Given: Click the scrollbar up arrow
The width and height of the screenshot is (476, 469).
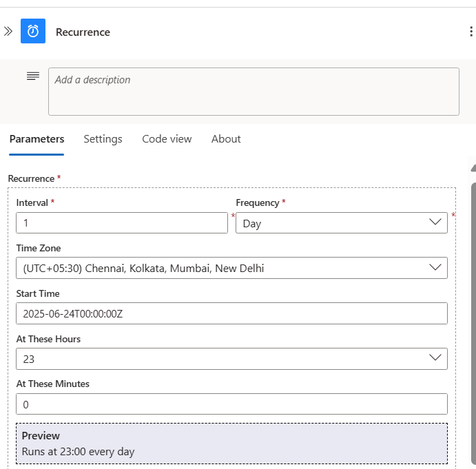Looking at the screenshot, I should (x=473, y=168).
